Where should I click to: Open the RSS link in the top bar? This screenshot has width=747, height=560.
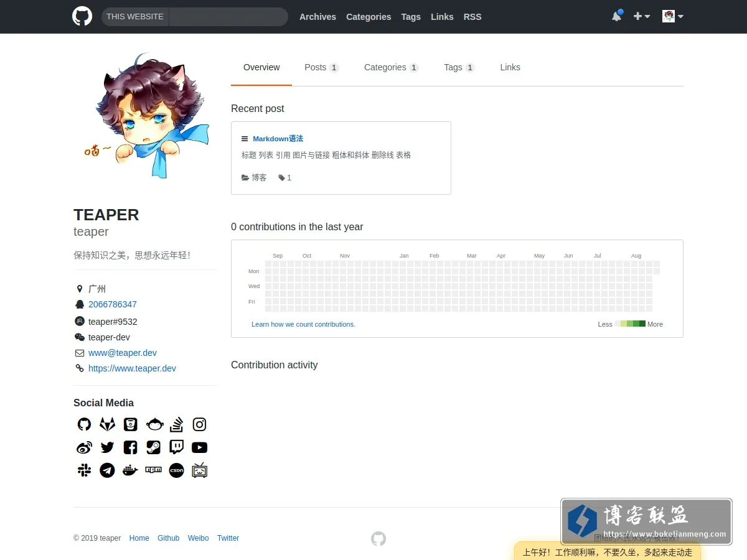click(x=472, y=17)
